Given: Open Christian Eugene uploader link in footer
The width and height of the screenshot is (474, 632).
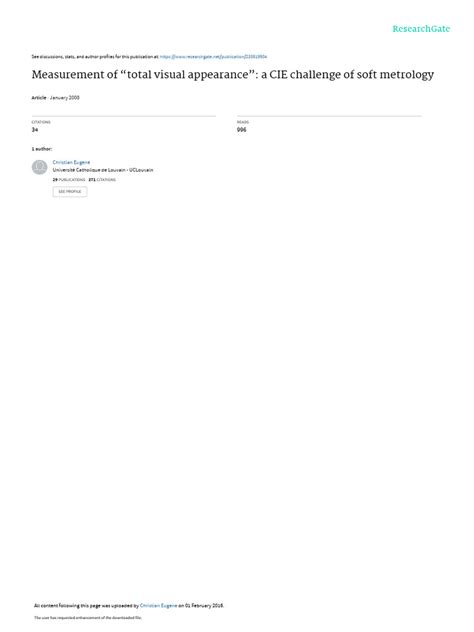Looking at the screenshot, I should click(x=158, y=606).
